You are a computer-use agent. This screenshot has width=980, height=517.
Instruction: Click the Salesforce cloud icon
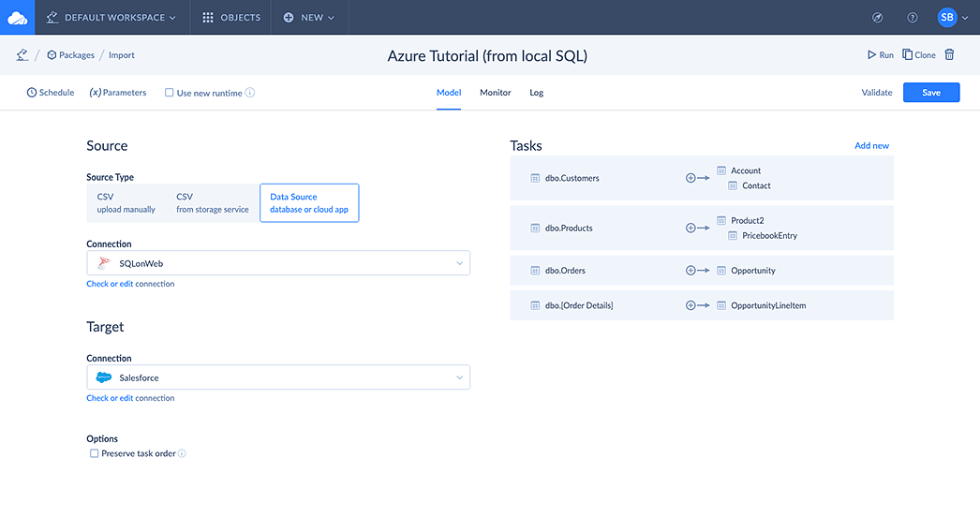click(104, 377)
